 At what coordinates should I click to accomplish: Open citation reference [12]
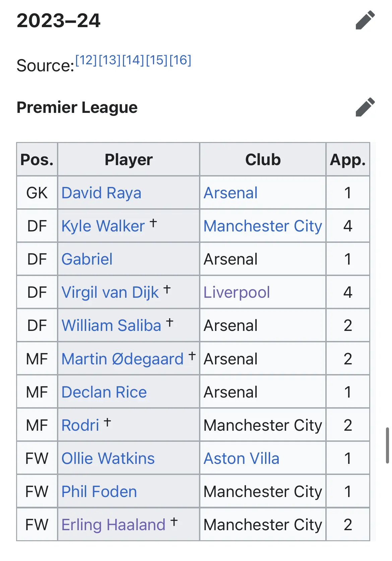(86, 60)
